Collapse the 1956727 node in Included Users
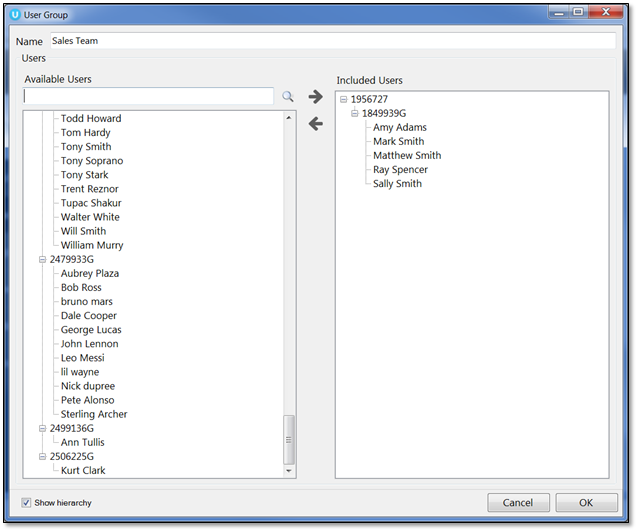The width and height of the screenshot is (638, 532). click(344, 100)
